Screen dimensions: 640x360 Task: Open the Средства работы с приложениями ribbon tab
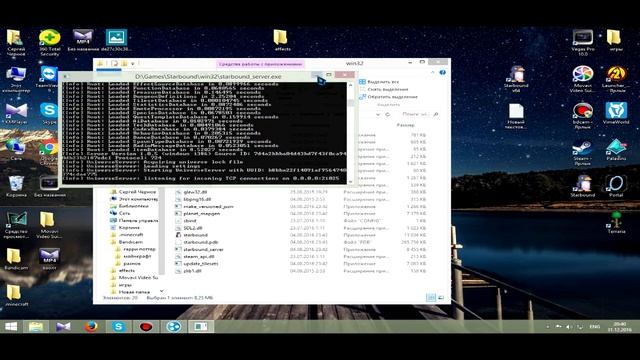[x=260, y=64]
